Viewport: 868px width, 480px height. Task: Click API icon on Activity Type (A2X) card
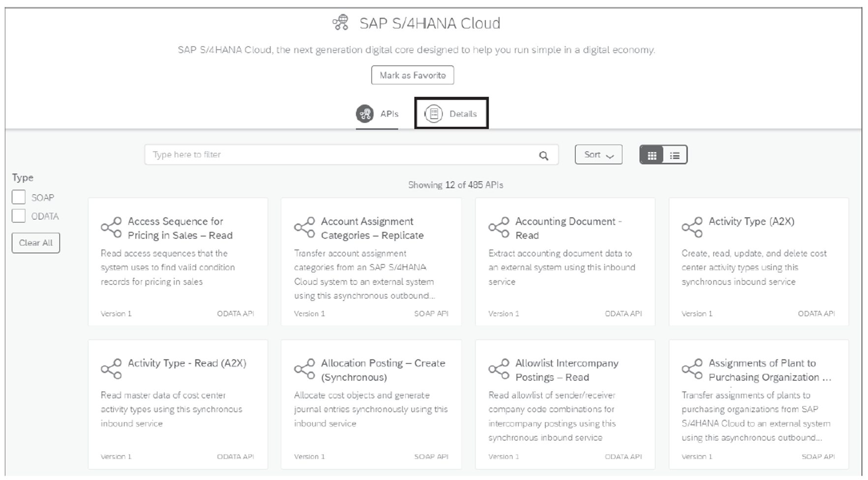pos(692,227)
